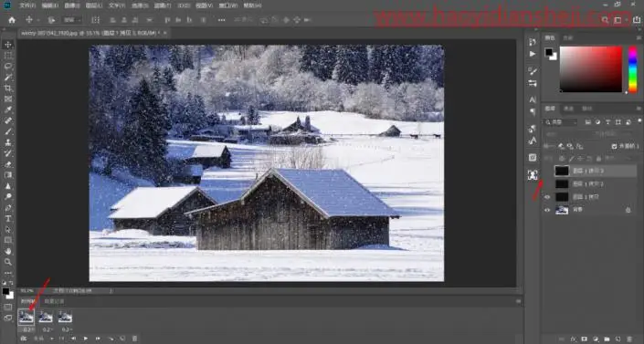644x344 pixels.
Task: Duplicate selected frame in timeline
Action: pyautogui.click(x=122, y=339)
